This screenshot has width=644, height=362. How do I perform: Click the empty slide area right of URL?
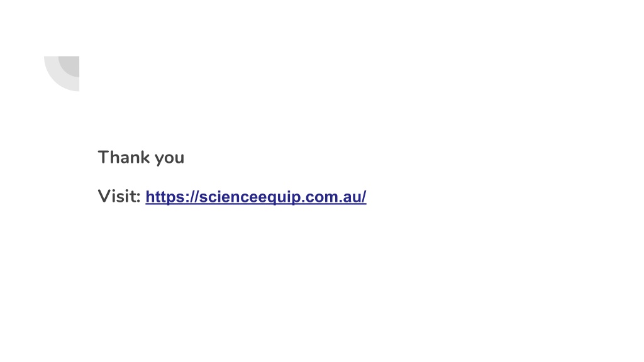click(493, 197)
